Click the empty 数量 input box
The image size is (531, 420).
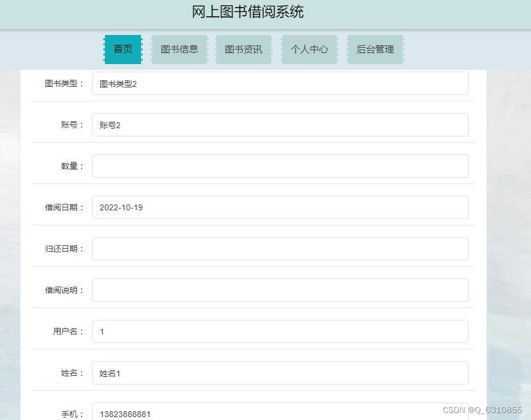pos(280,165)
